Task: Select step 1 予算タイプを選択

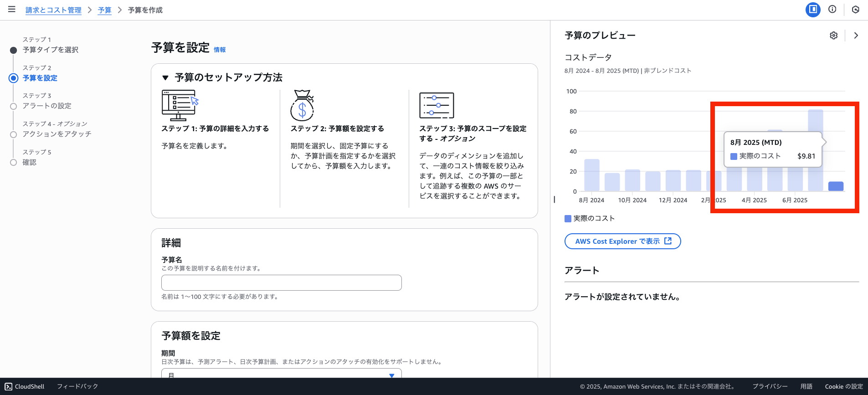Action: (x=51, y=50)
